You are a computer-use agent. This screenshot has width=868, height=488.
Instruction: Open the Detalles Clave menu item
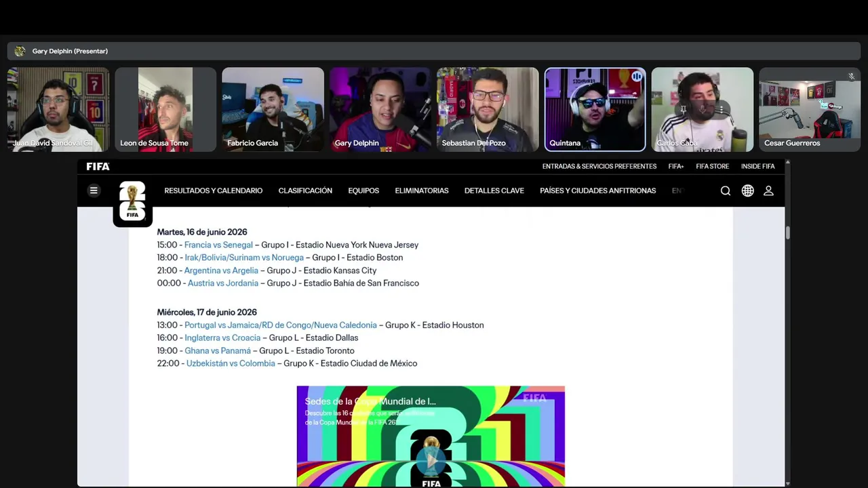click(x=494, y=191)
